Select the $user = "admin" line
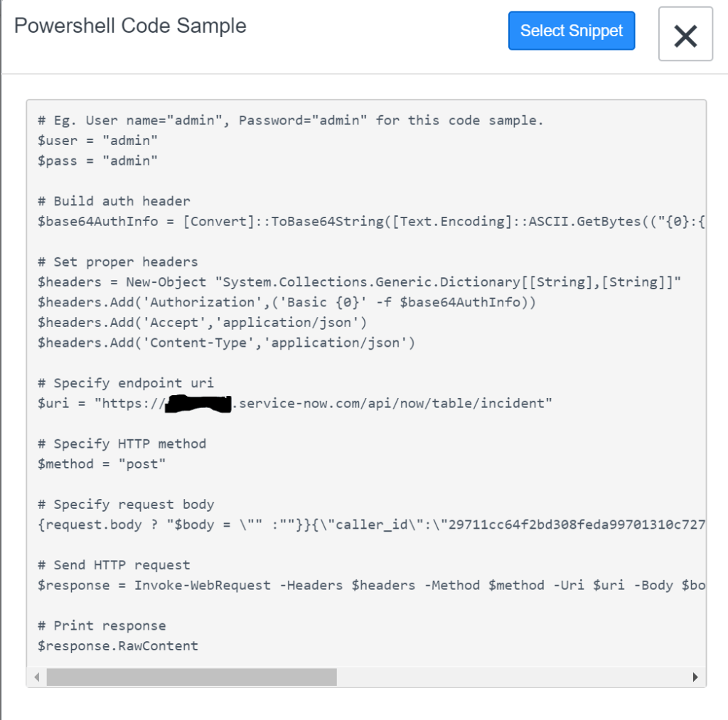This screenshot has height=720, width=728. click(97, 140)
